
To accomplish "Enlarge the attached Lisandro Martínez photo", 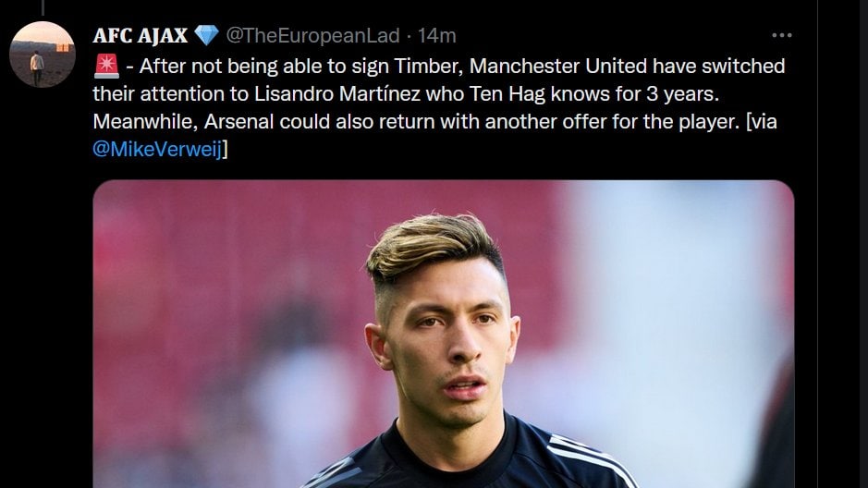I will pyautogui.click(x=444, y=333).
